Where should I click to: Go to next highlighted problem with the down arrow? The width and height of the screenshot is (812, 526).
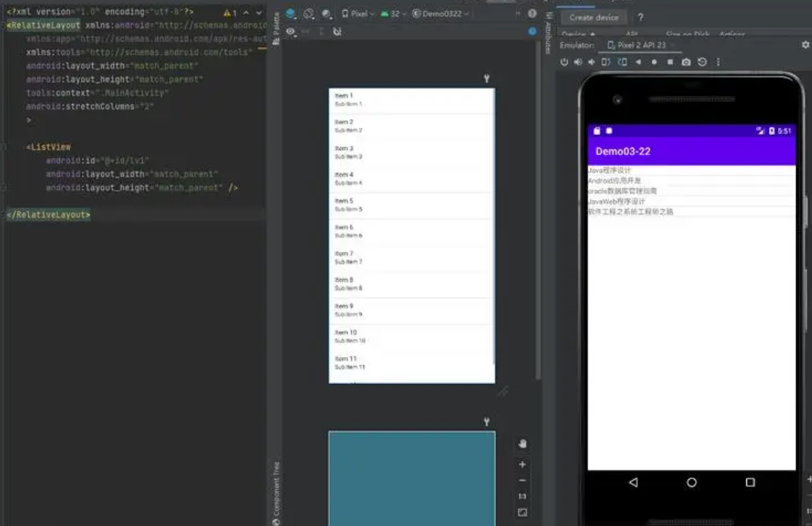259,12
